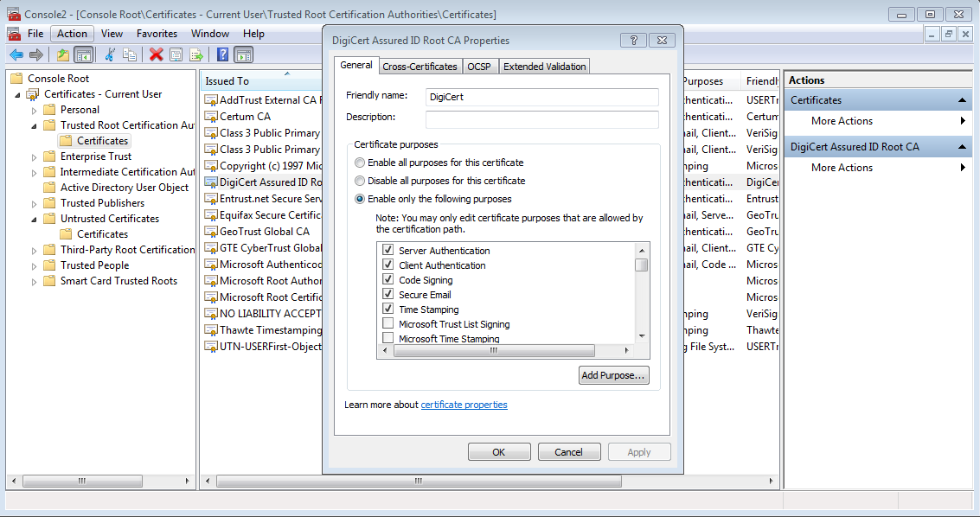Expand the Personal folder in tree
Viewport: 980px width, 517px height.
click(35, 110)
